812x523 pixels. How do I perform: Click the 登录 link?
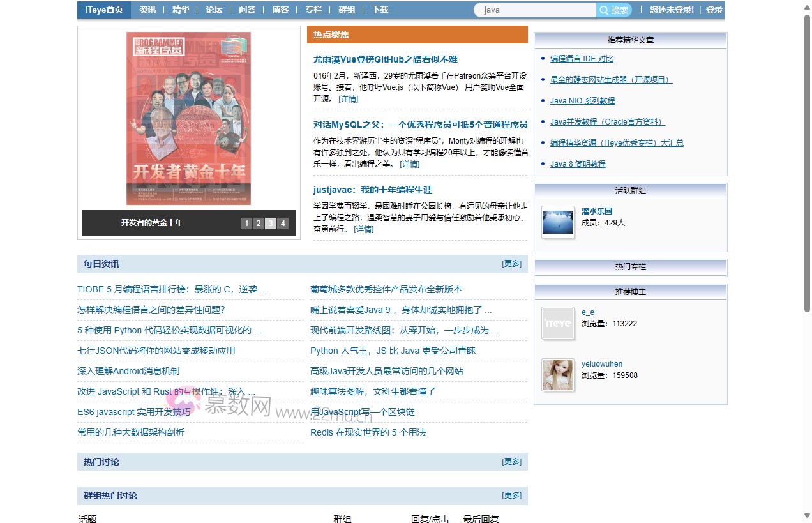714,10
